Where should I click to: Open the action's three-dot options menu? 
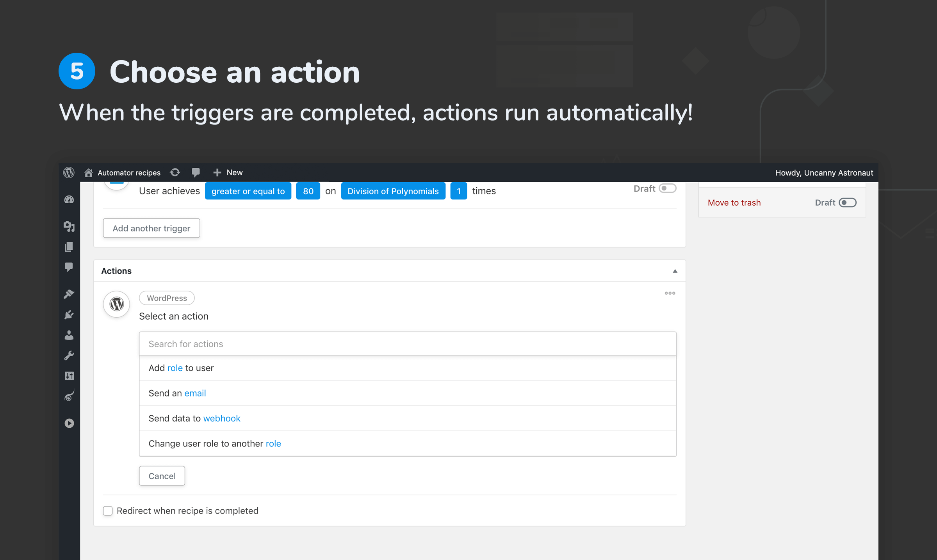pos(670,293)
